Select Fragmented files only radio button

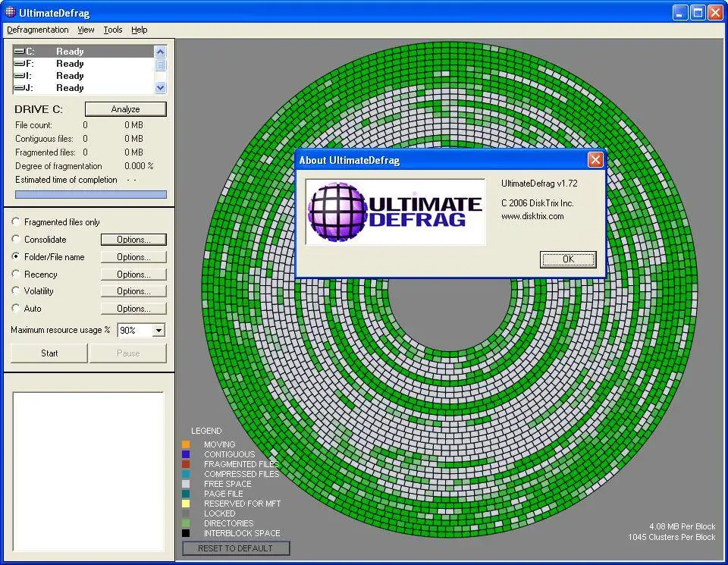click(16, 221)
